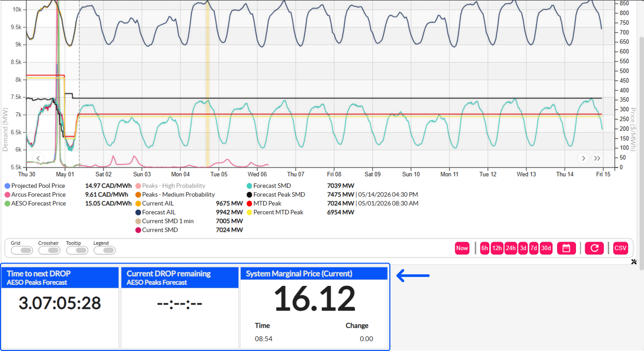The height and width of the screenshot is (351, 644).
Task: Click the refresh chart icon
Action: 594,248
